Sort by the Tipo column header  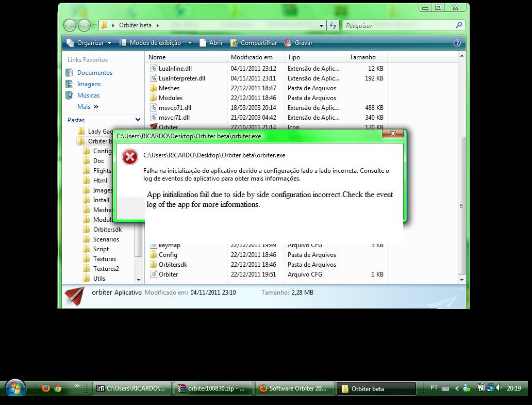click(315, 57)
